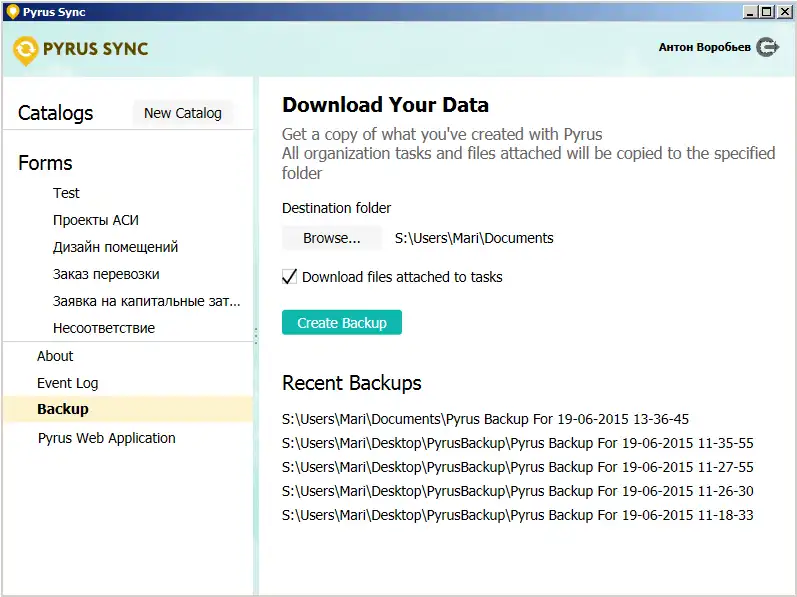797x597 pixels.
Task: Select the Backup sidebar item
Action: [128, 409]
